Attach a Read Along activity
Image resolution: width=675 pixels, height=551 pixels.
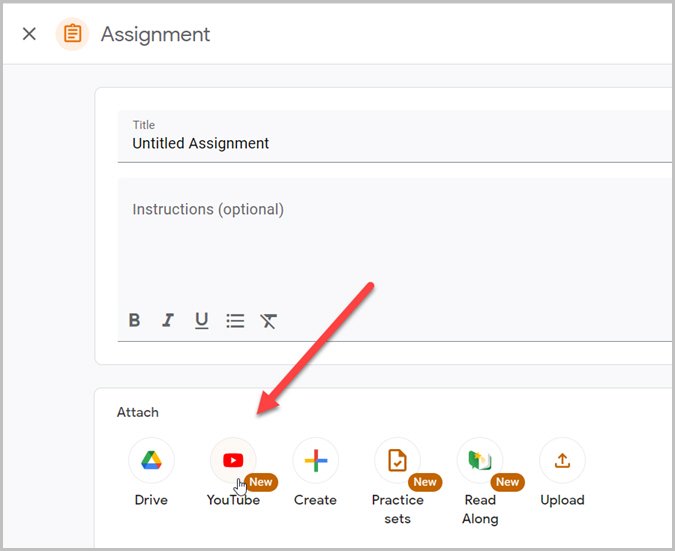(480, 460)
